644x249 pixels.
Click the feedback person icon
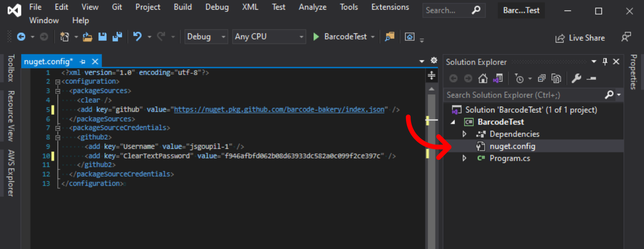click(x=626, y=37)
